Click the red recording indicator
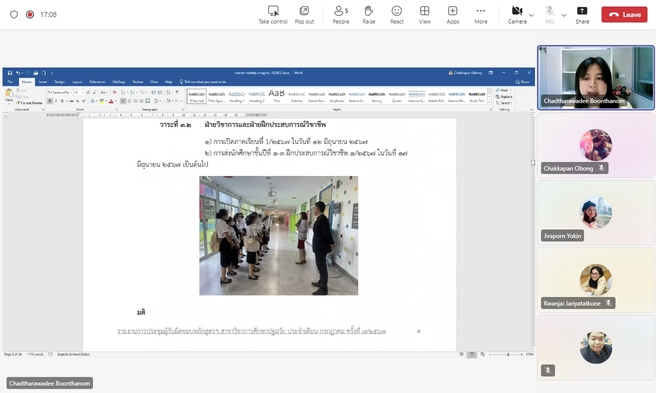Screen dimensions: 656x393 30,14
